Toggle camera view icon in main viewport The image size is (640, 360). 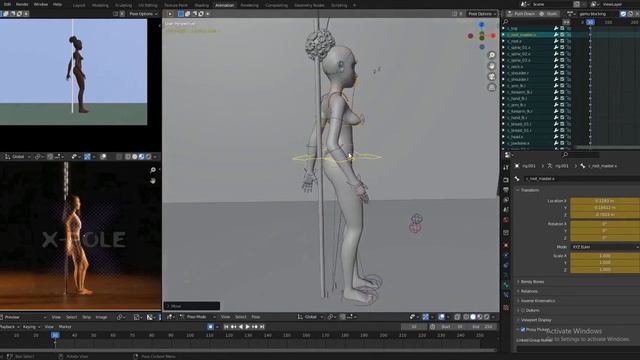492,76
